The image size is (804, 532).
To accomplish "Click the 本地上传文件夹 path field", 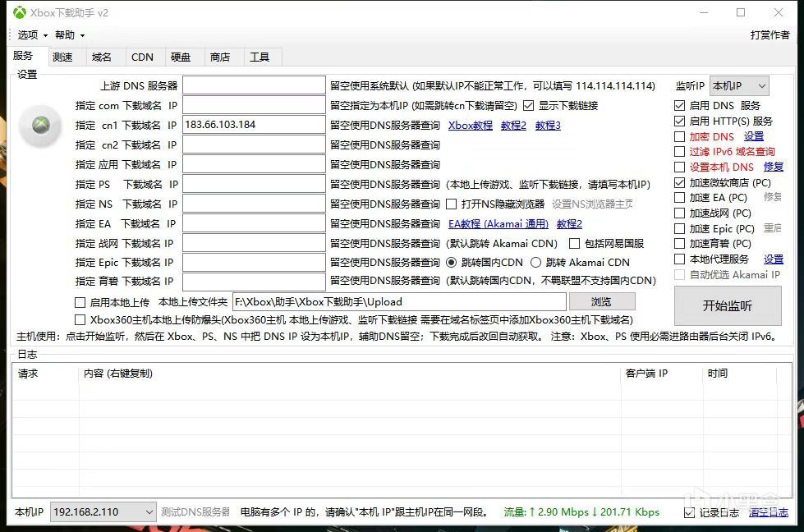I will (399, 302).
